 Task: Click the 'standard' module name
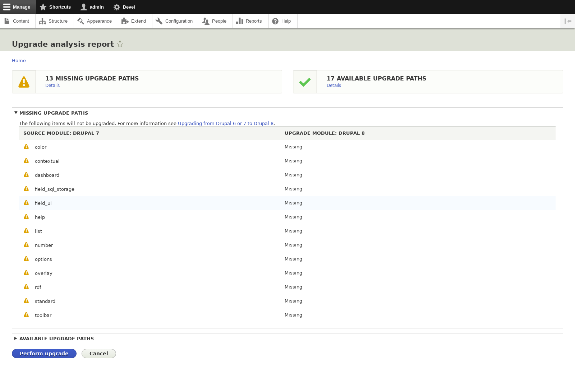(x=45, y=301)
